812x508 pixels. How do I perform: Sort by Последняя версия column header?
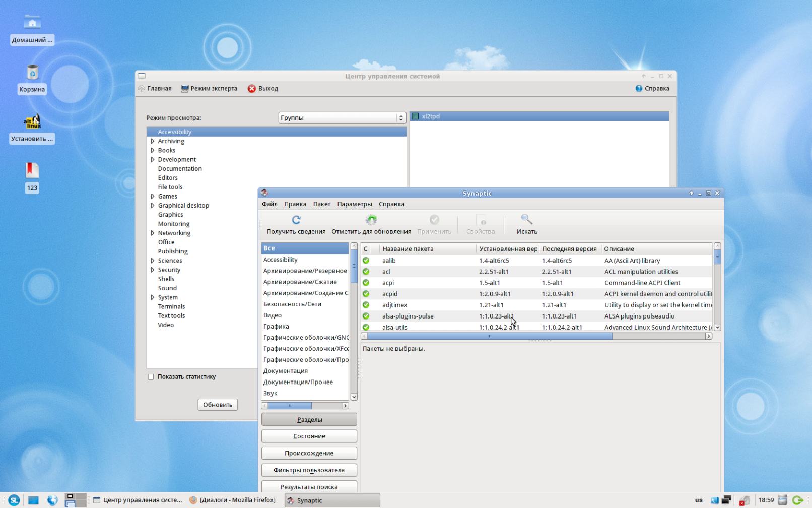(x=570, y=249)
